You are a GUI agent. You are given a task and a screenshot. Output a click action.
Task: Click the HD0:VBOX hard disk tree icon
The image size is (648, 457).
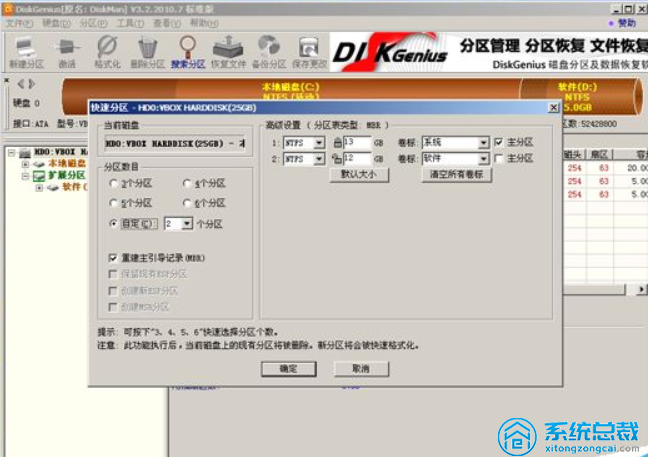[25, 152]
